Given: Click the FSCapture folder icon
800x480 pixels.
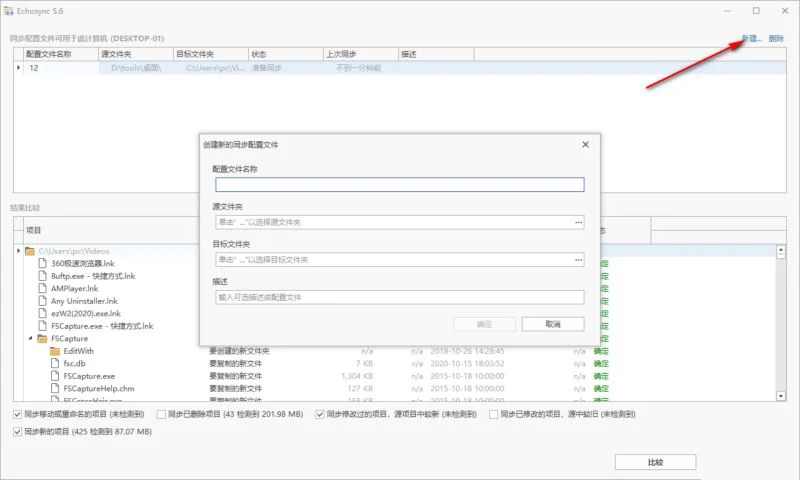Looking at the screenshot, I should click(42, 339).
